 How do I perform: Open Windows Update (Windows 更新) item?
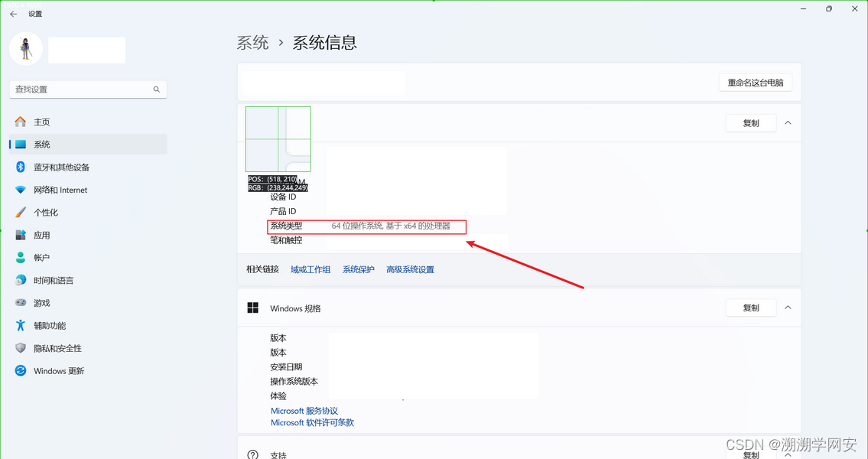click(x=59, y=371)
